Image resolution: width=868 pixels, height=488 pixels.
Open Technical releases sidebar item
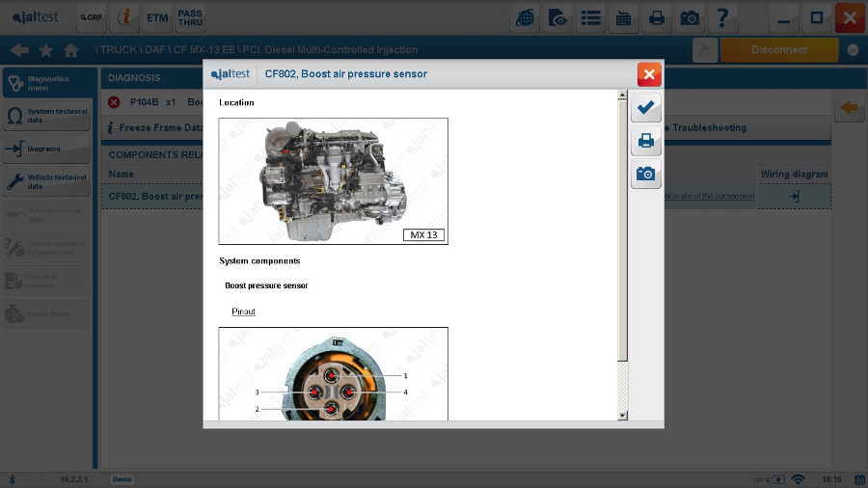(x=47, y=281)
